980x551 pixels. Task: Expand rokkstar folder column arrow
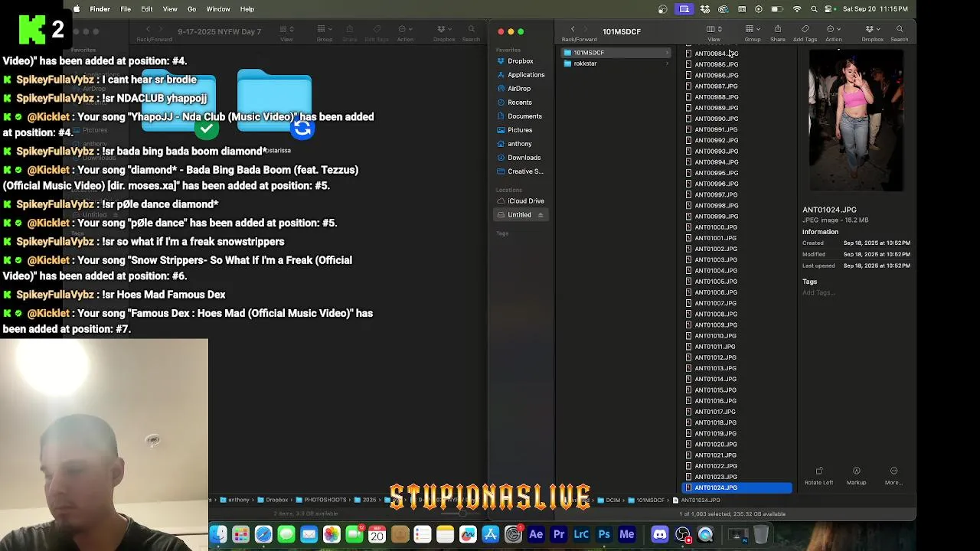coord(667,64)
